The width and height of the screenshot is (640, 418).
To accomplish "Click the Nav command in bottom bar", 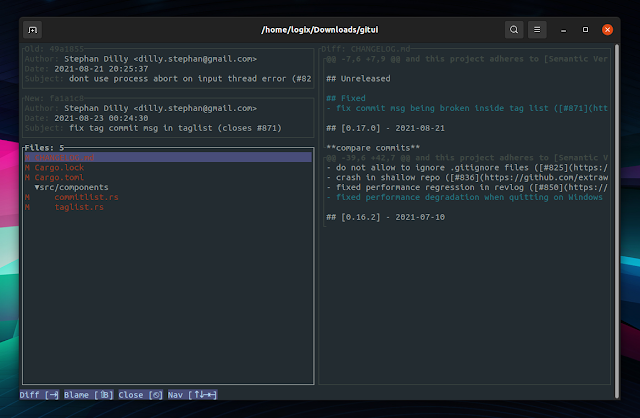I will click(193, 395).
